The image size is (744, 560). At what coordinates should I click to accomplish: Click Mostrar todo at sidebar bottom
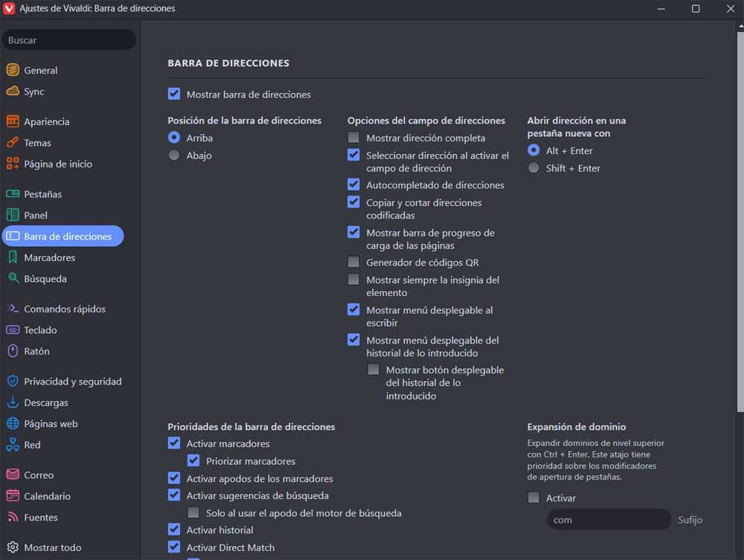[52, 547]
